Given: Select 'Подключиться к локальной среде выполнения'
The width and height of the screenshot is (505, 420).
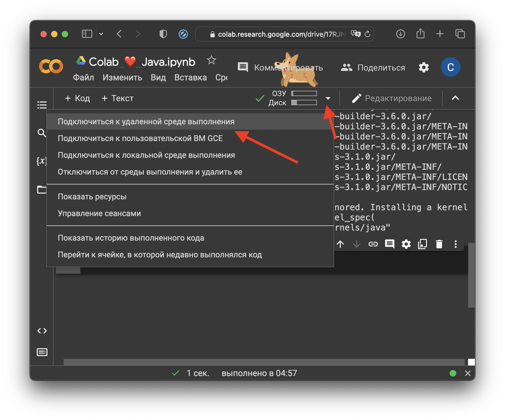Looking at the screenshot, I should (146, 155).
